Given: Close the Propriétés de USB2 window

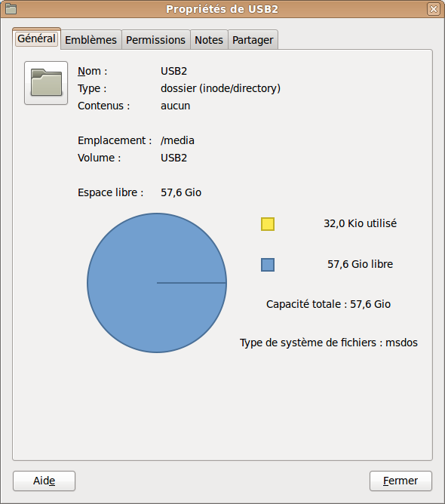Looking at the screenshot, I should [434, 9].
